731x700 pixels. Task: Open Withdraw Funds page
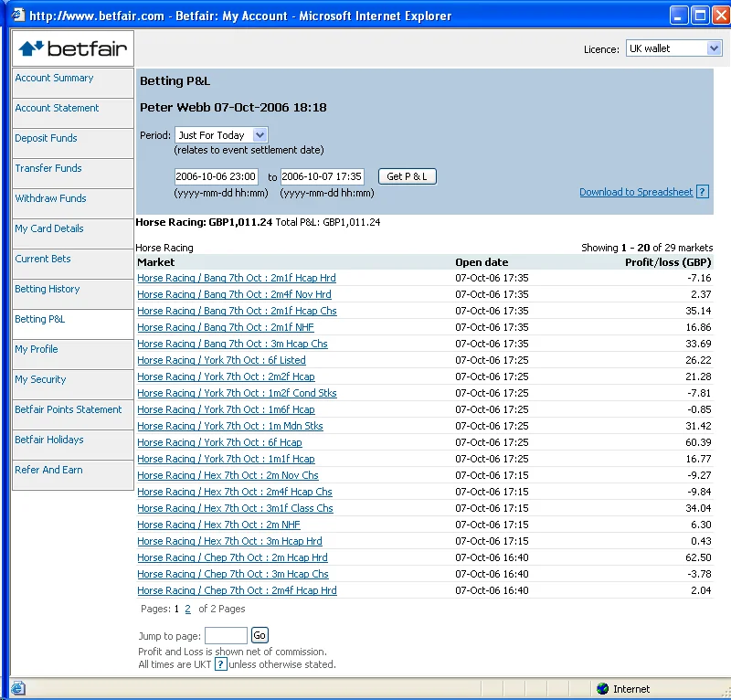coord(50,198)
